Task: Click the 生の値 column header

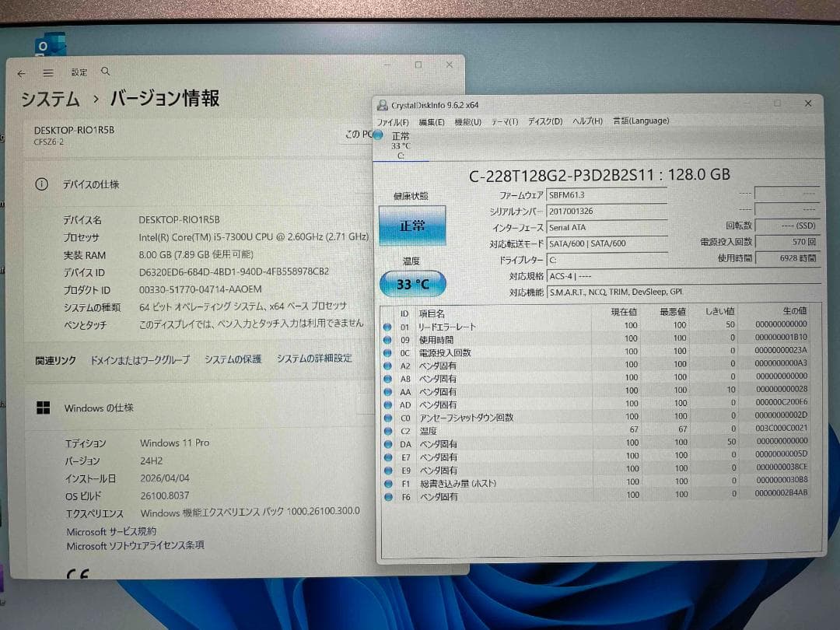Action: tap(794, 310)
